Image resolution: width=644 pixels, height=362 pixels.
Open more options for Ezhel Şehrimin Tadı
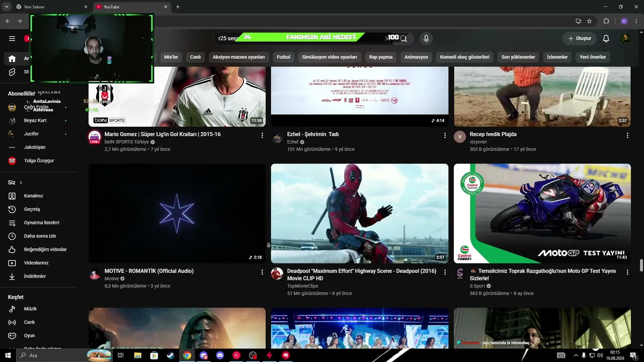pyautogui.click(x=445, y=135)
